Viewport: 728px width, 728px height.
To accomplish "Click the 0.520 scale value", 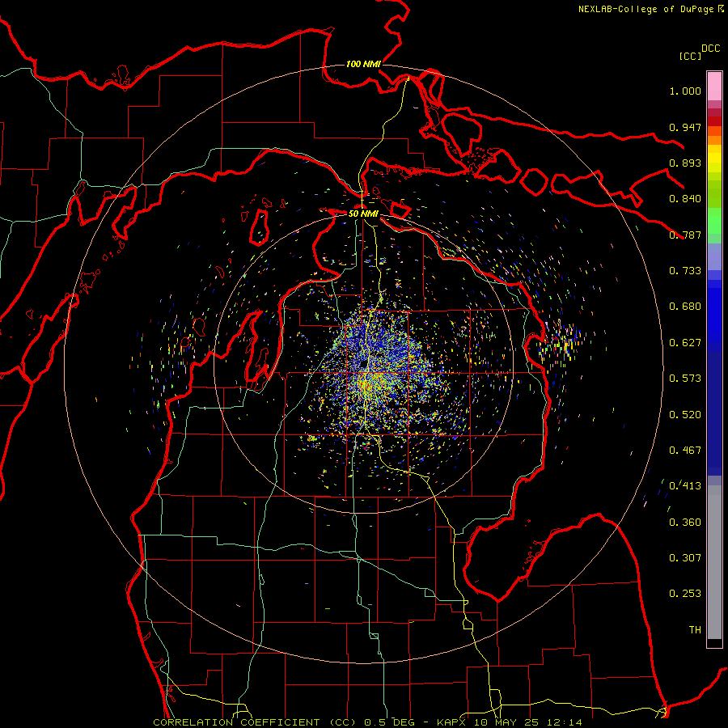I will [685, 415].
